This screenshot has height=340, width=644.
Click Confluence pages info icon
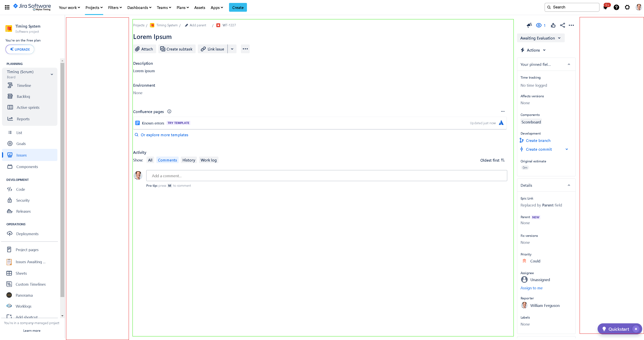(x=169, y=111)
